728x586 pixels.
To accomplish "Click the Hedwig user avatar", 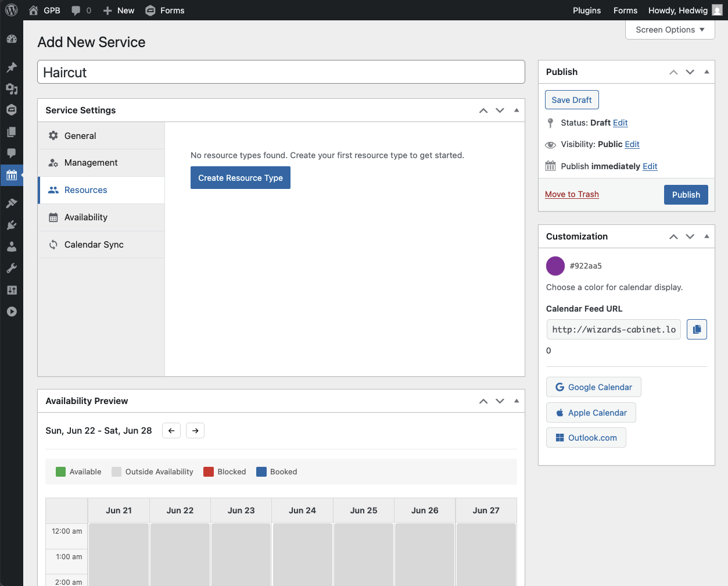I will point(718,10).
